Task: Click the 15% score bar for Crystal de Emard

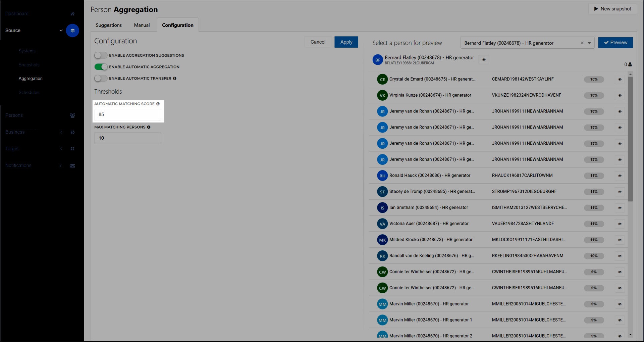Action: pos(594,80)
